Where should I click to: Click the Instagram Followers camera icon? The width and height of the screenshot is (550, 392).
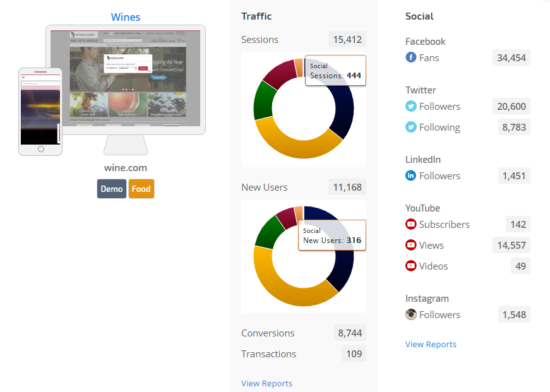pos(411,315)
